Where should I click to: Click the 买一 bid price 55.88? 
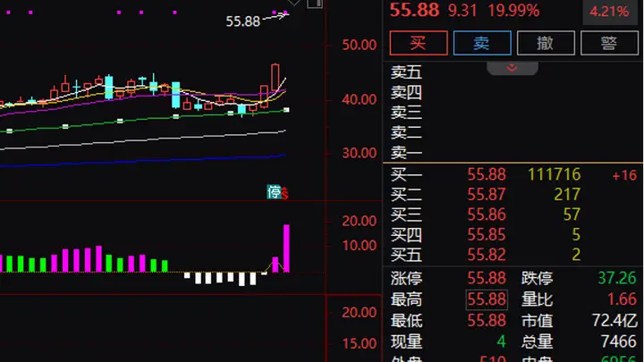pyautogui.click(x=487, y=174)
